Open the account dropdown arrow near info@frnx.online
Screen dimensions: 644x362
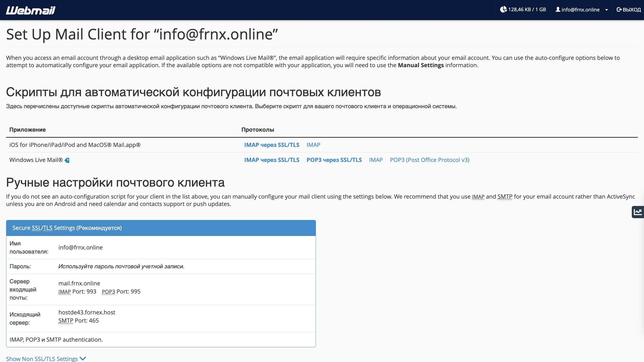coord(606,10)
